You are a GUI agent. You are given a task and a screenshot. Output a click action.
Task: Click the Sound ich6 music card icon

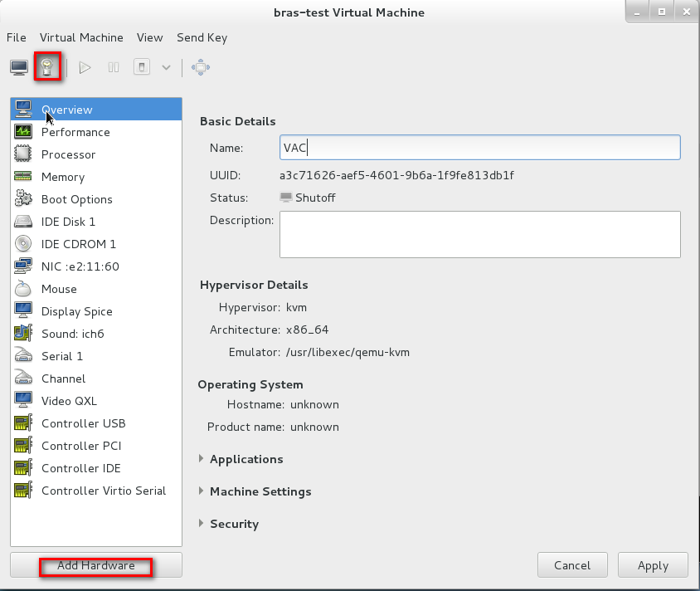[23, 333]
